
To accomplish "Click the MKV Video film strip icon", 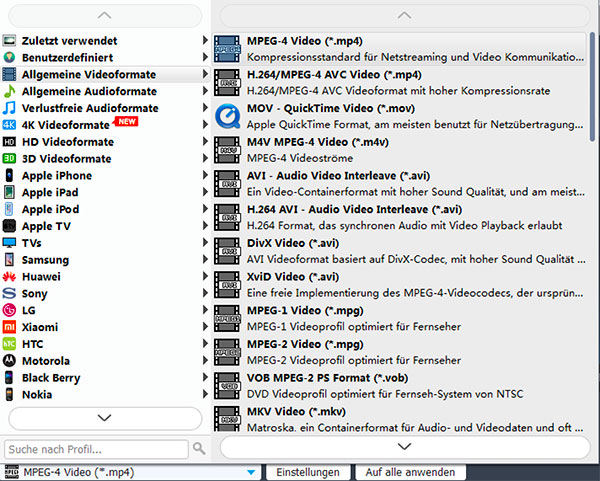I will (x=227, y=419).
